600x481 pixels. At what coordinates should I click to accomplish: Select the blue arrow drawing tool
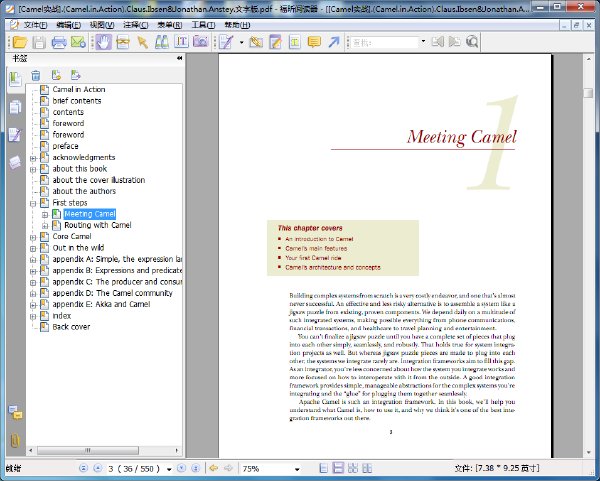tap(334, 42)
